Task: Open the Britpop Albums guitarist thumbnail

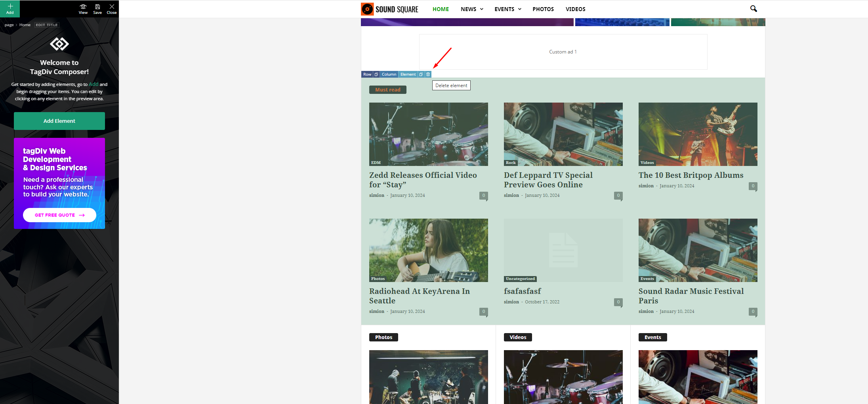Action: [698, 134]
